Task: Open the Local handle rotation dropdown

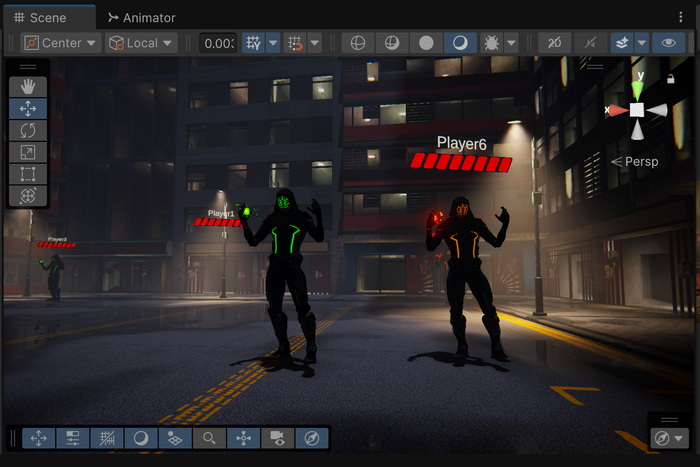Action: [x=141, y=43]
